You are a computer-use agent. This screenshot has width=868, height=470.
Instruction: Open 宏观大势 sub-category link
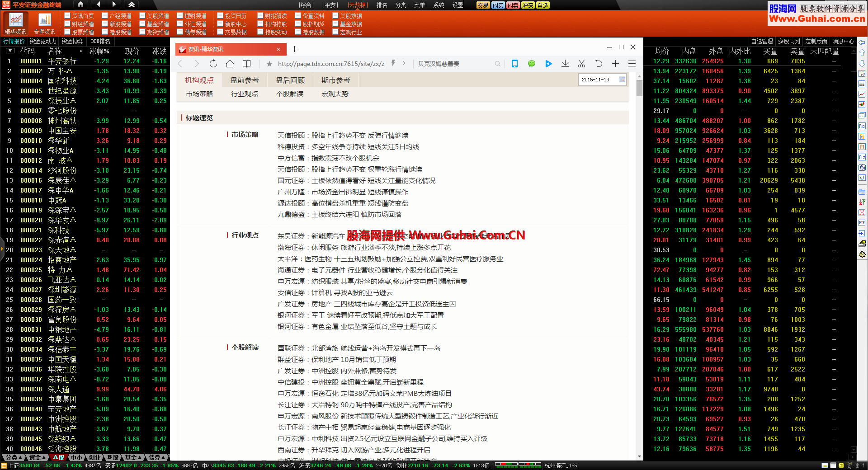coord(335,94)
